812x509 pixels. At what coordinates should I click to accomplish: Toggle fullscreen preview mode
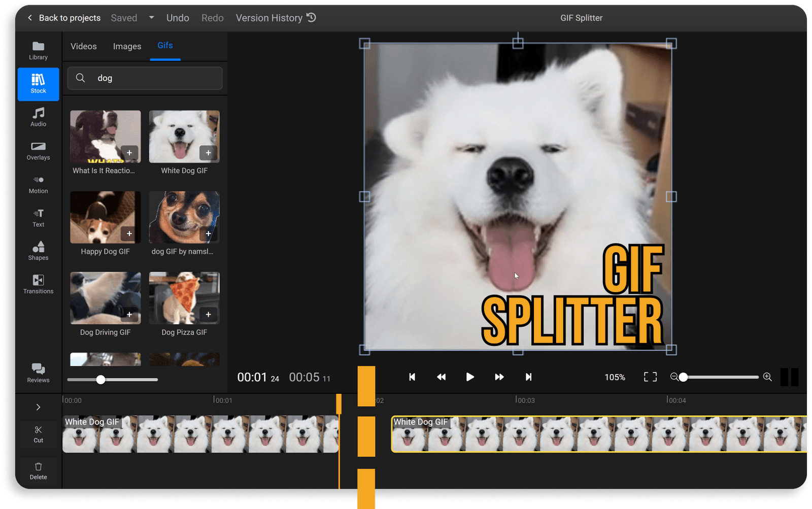650,377
